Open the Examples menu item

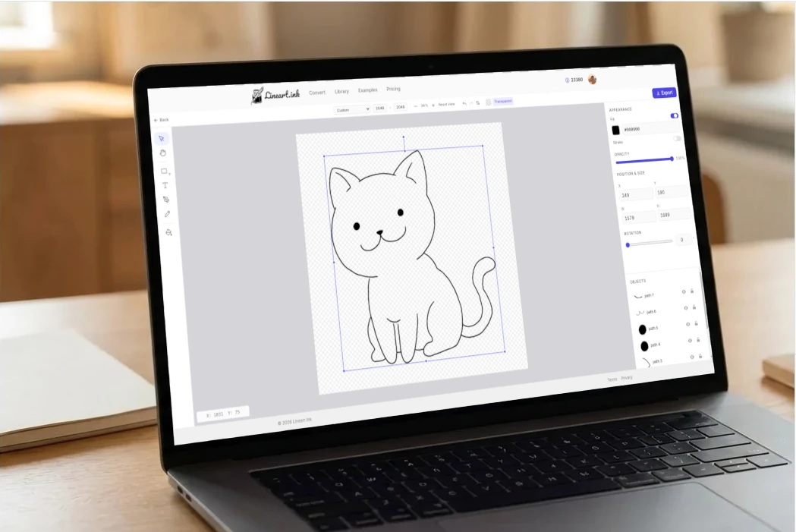[367, 90]
